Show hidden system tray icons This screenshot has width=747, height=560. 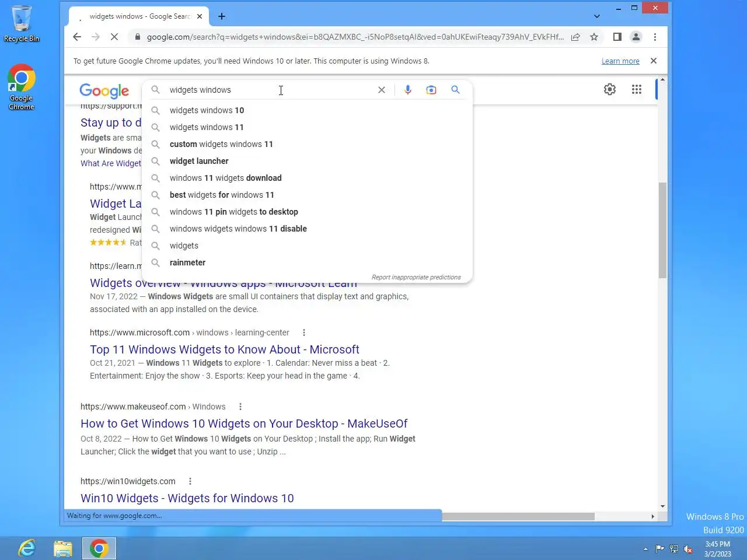pos(645,549)
